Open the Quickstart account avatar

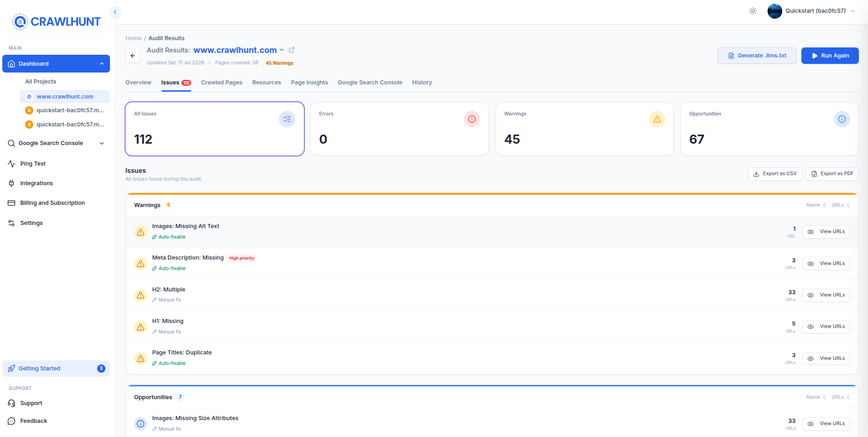[774, 11]
